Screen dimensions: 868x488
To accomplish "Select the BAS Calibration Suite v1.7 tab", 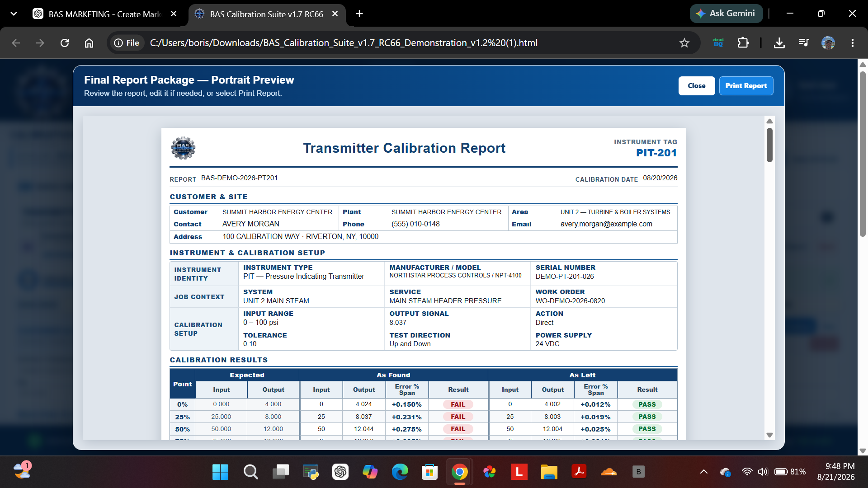I will [267, 14].
